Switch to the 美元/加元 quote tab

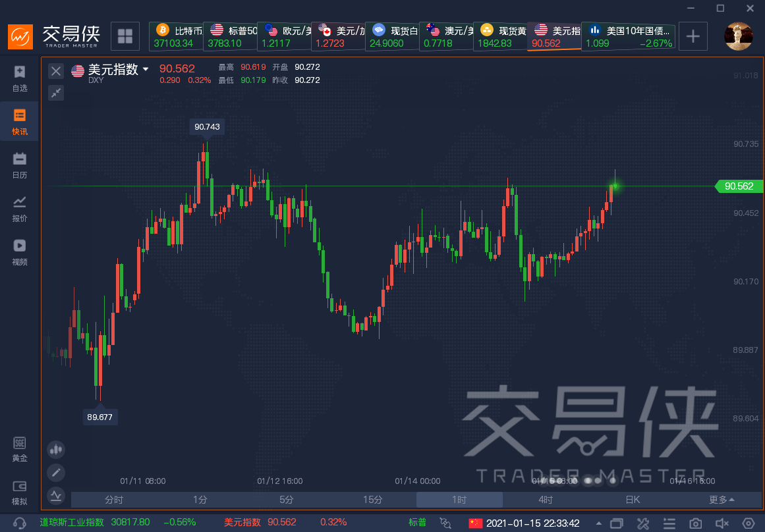click(x=339, y=36)
